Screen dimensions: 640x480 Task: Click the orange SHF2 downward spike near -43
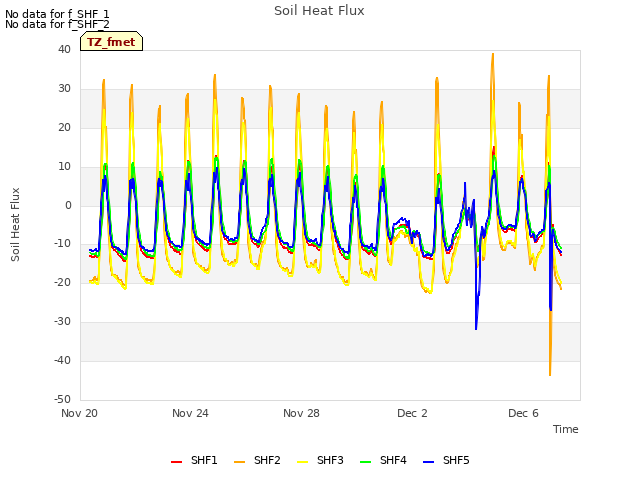550,373
